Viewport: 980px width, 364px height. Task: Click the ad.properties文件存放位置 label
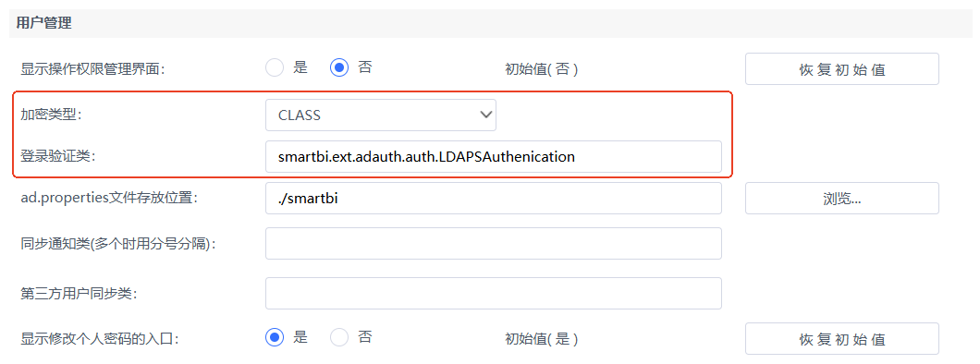pos(109,198)
